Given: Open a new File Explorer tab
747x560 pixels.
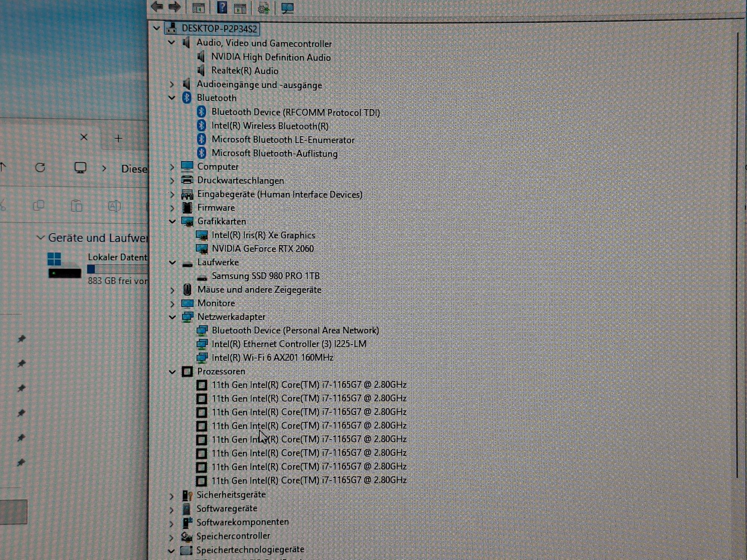Looking at the screenshot, I should [x=118, y=139].
